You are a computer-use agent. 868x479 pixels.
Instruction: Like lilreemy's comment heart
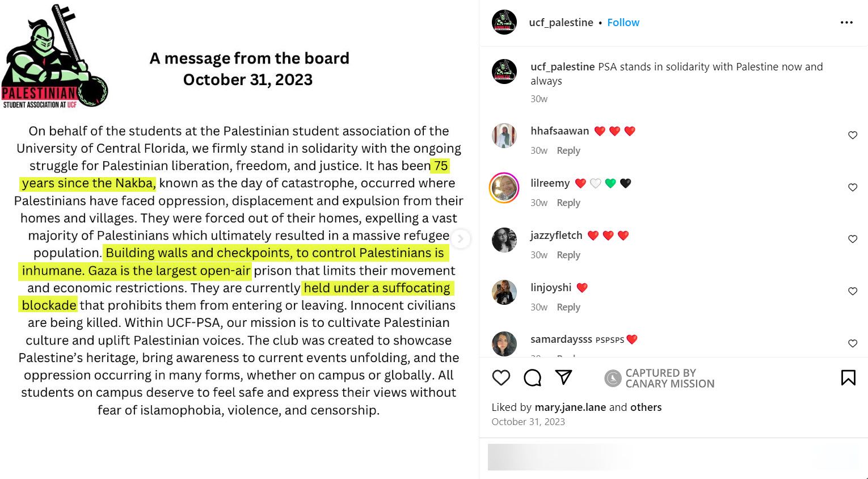[x=852, y=187]
